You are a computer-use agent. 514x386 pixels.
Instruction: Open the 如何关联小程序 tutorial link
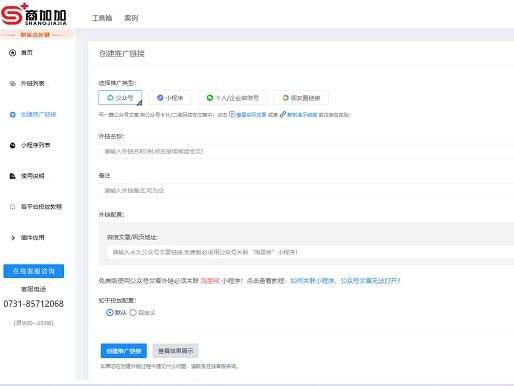312,281
